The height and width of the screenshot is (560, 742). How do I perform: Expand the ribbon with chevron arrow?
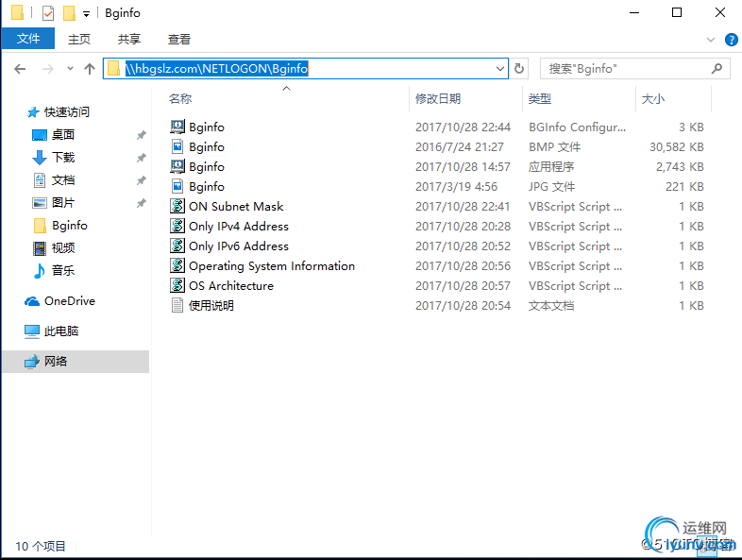pos(710,40)
